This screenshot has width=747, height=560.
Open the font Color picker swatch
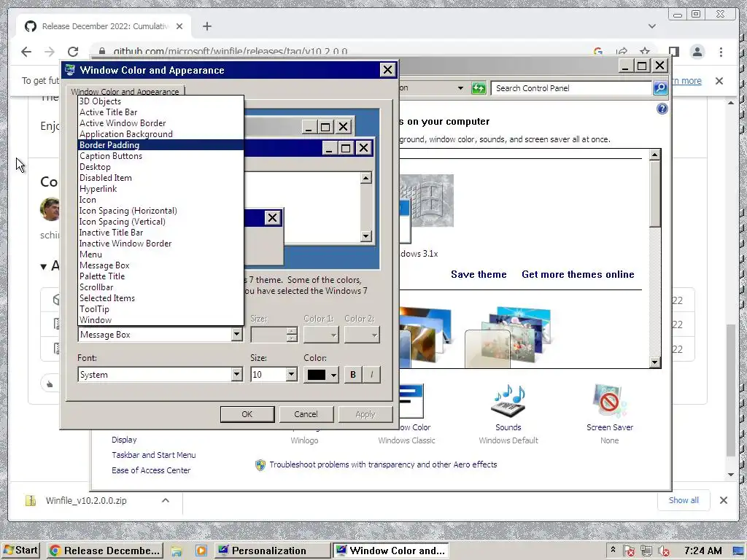(321, 375)
